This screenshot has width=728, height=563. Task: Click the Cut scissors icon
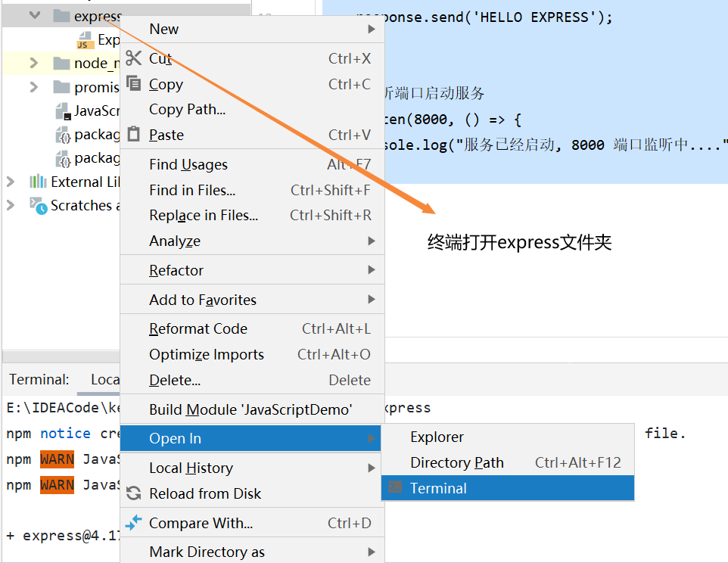coord(134,58)
